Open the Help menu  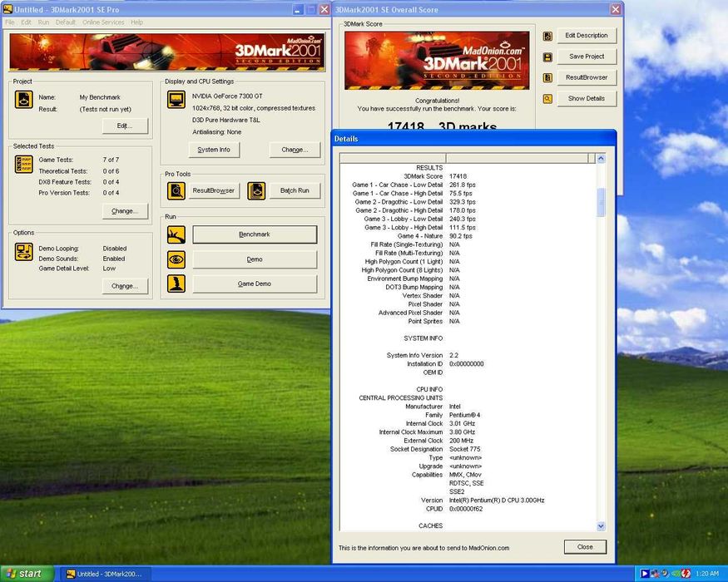[x=136, y=22]
